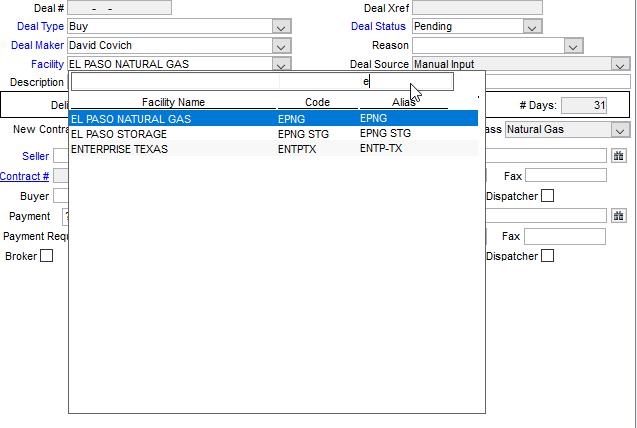Click the Deal Xref input field
The height and width of the screenshot is (428, 637).
(x=477, y=8)
